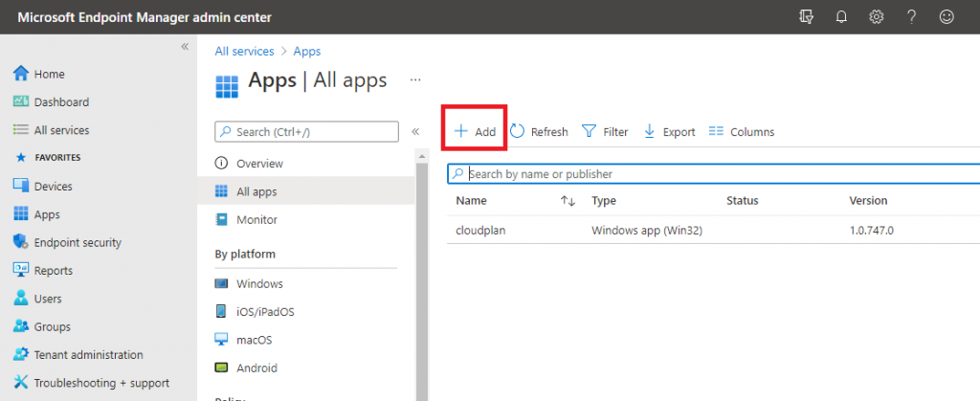Open Reports in sidebar

(x=54, y=271)
